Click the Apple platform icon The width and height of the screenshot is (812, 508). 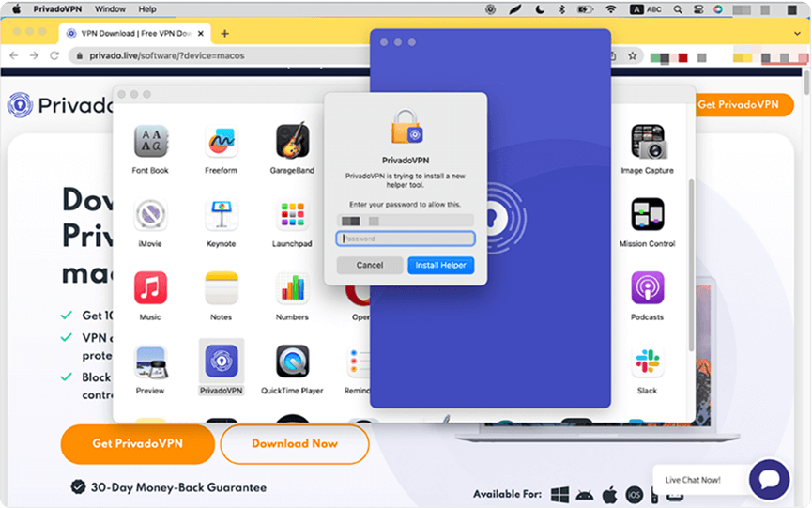609,495
